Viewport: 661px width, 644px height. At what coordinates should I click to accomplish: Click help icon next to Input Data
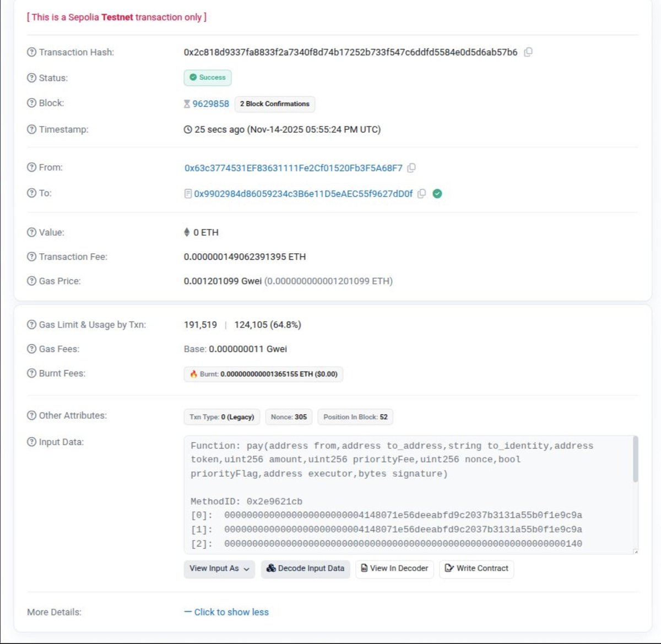pyautogui.click(x=31, y=442)
